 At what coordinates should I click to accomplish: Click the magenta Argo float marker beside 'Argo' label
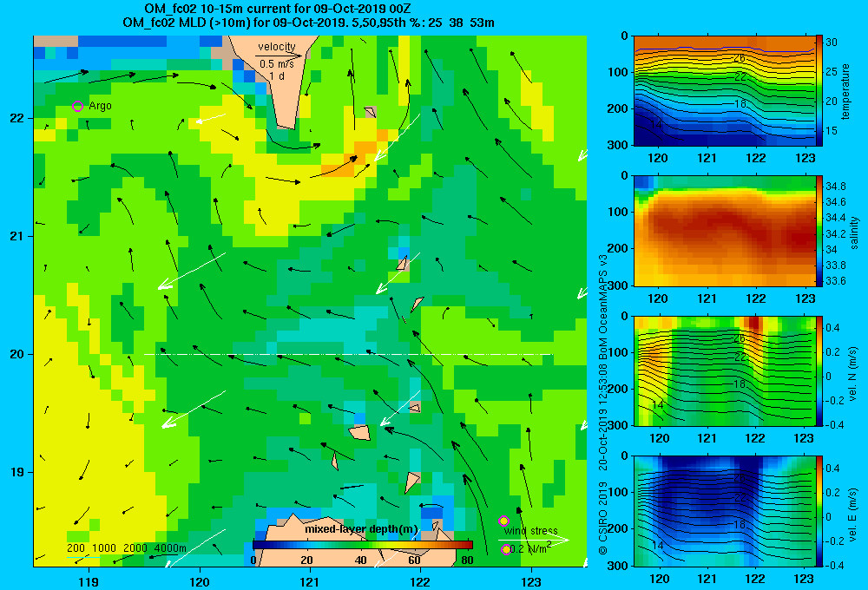(x=77, y=106)
